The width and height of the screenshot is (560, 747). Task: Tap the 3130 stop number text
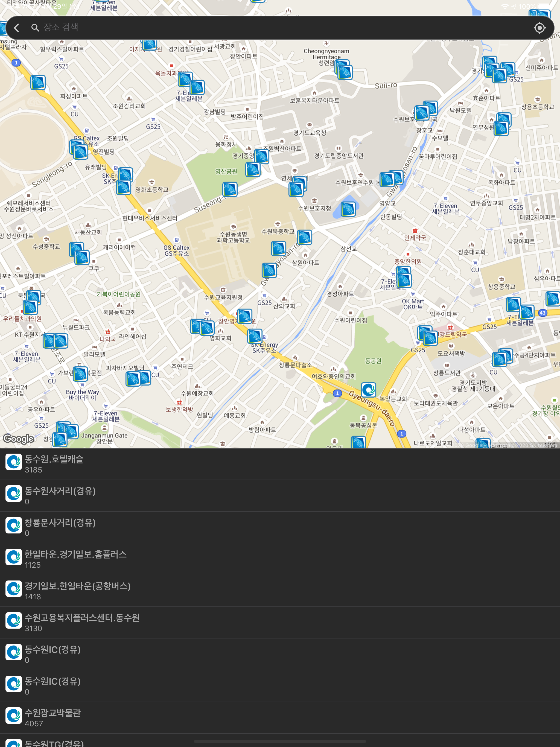33,628
